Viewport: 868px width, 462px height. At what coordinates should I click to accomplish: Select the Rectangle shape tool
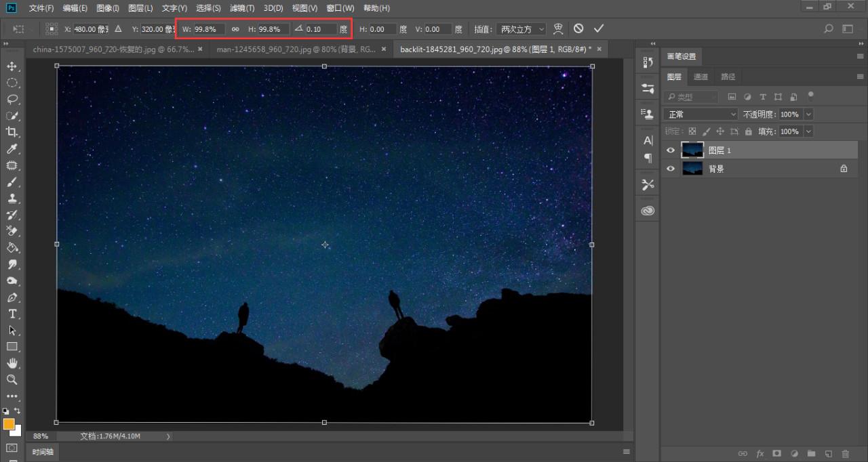click(x=12, y=347)
